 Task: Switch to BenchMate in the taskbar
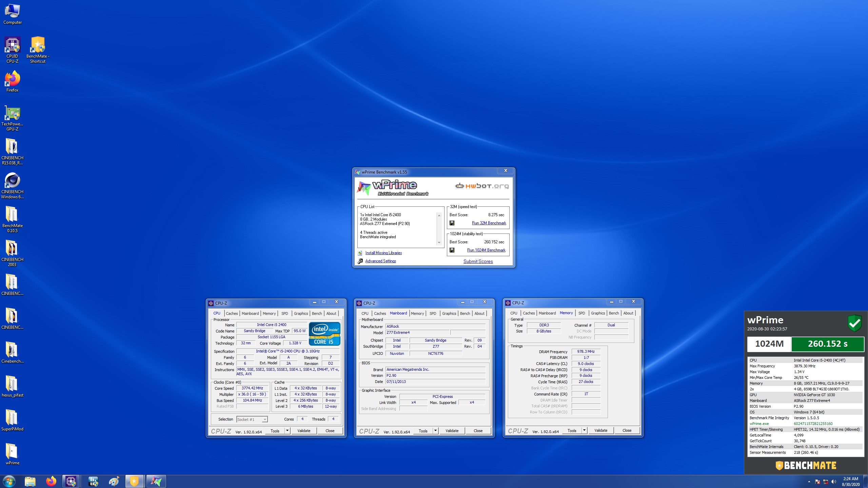(x=134, y=481)
